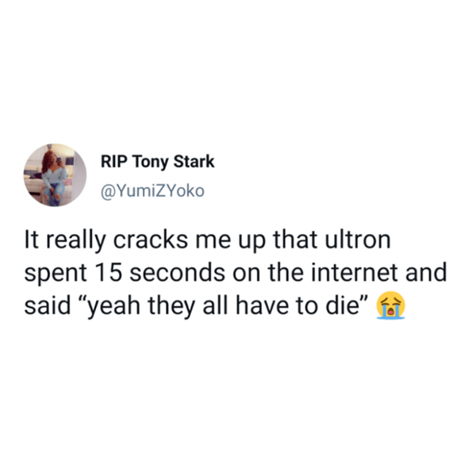Open the circular profile picture avatar
The height and width of the screenshot is (476, 476).
[55, 175]
